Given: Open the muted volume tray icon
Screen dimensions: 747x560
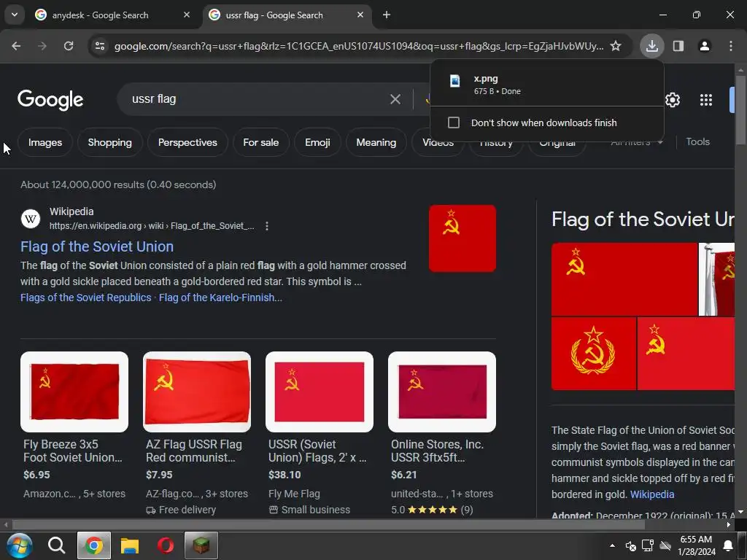Looking at the screenshot, I should pos(630,545).
